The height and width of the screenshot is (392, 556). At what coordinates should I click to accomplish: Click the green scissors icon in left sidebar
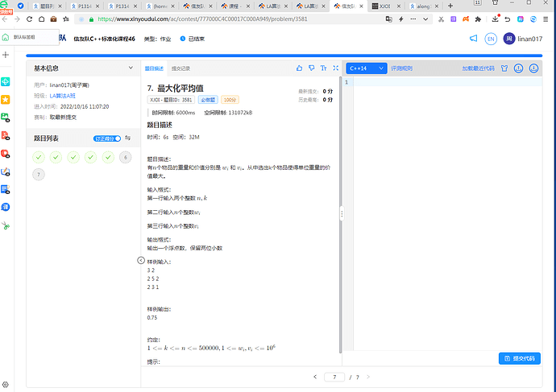coord(6,225)
